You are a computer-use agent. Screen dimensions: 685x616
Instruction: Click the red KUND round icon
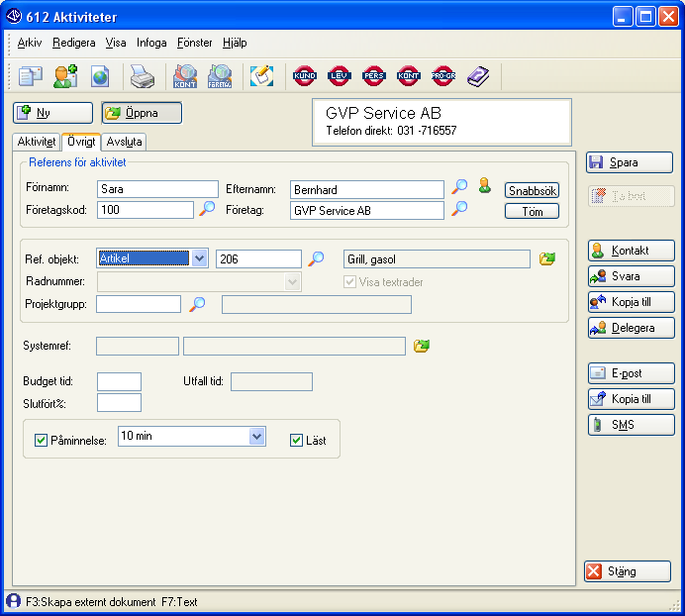pyautogui.click(x=305, y=75)
